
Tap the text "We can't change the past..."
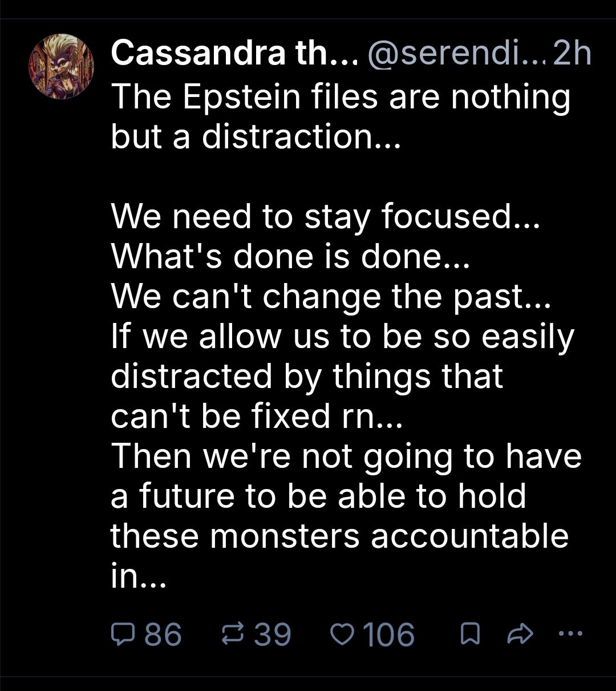pos(331,296)
